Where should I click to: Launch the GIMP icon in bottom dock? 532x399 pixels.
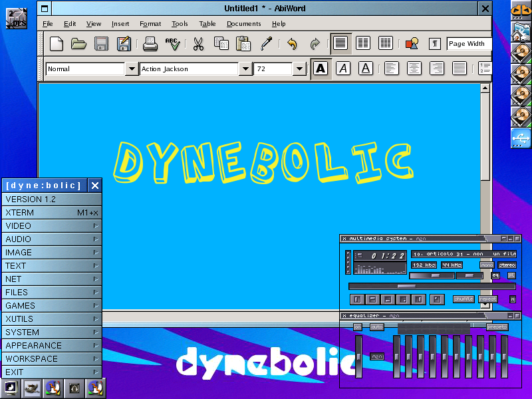[x=32, y=388]
